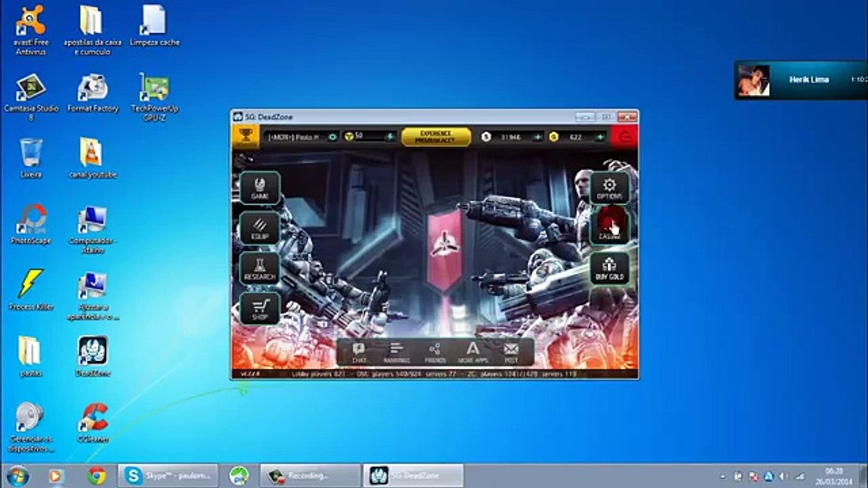
Task: Open the CHAT icon in bottom bar
Action: coord(359,352)
